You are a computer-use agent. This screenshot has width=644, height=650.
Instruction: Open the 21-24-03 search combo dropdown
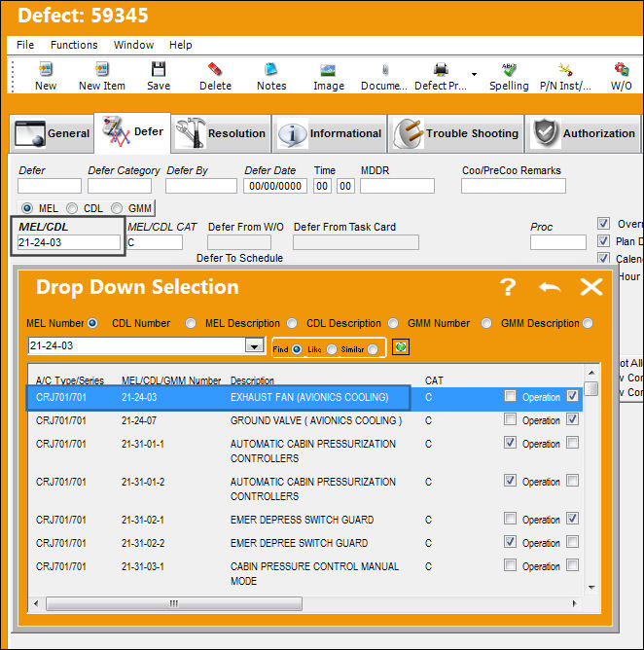254,345
